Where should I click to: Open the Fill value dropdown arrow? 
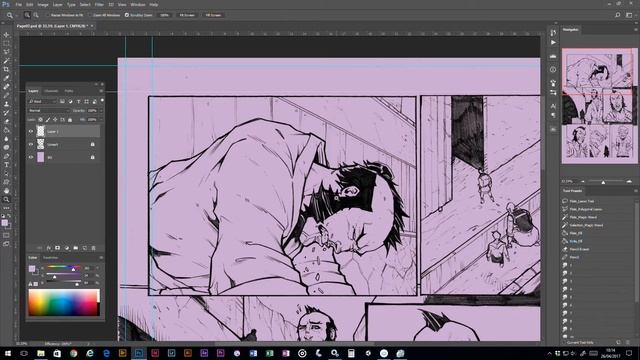pos(101,120)
